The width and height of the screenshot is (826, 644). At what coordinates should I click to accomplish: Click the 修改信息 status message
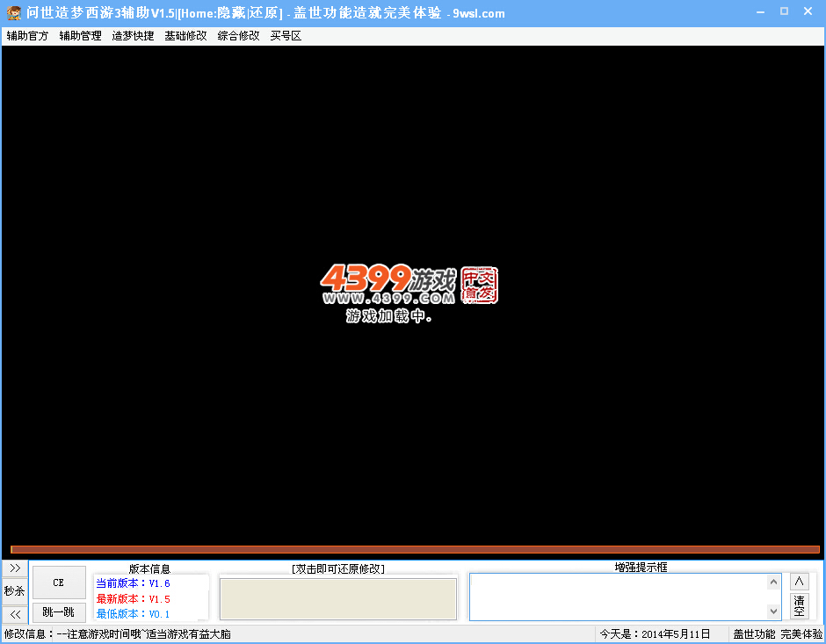tap(118, 634)
